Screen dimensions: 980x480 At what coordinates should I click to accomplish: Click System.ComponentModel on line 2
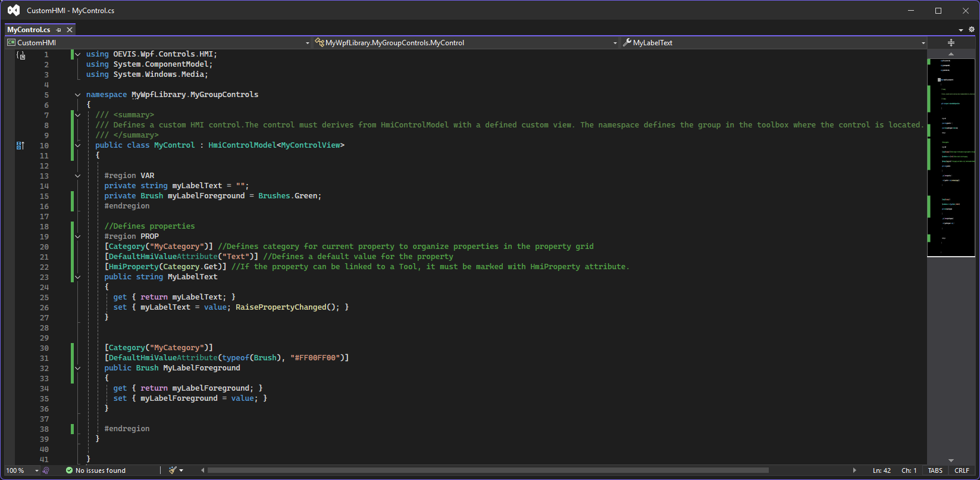(x=161, y=64)
